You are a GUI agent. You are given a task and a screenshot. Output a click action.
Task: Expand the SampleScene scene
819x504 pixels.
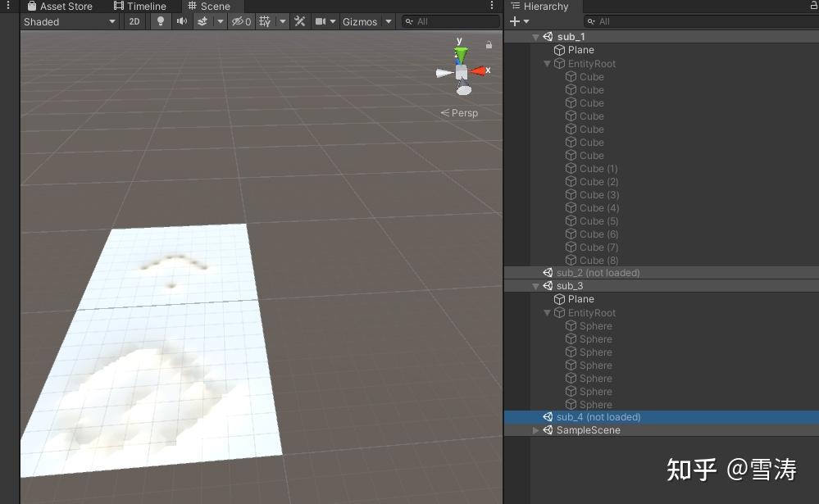pyautogui.click(x=535, y=430)
